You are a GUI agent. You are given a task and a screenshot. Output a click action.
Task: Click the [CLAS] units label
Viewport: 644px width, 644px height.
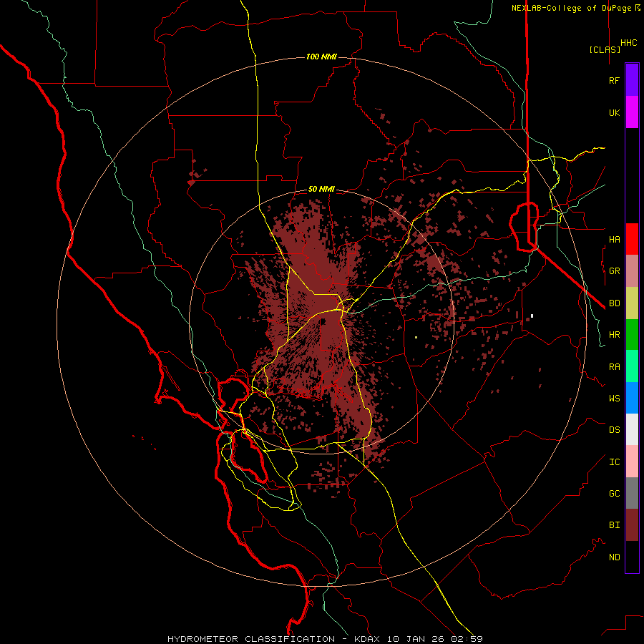605,49
